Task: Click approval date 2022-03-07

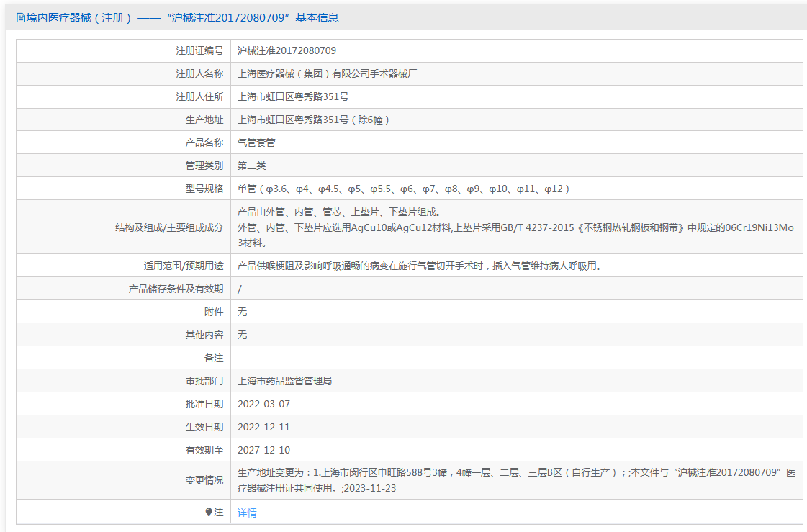Action: (x=263, y=405)
